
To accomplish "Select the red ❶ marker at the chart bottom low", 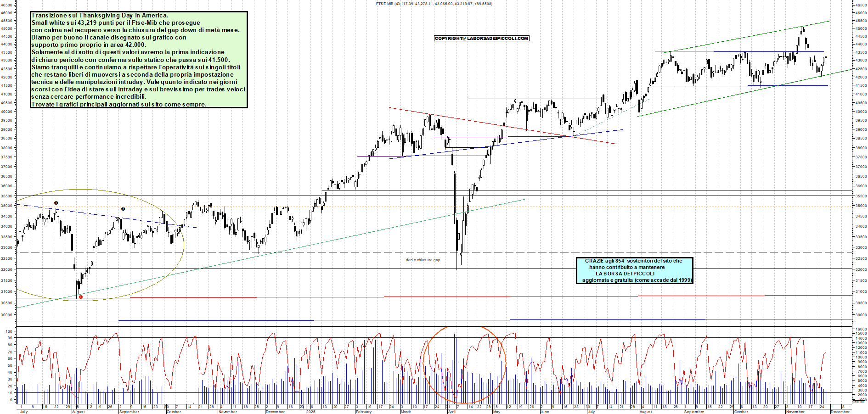I will pos(80,297).
